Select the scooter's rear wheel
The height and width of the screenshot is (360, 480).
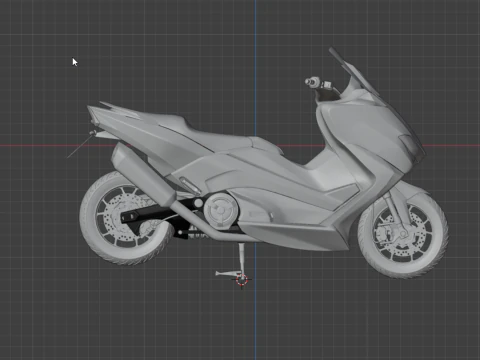click(x=126, y=219)
